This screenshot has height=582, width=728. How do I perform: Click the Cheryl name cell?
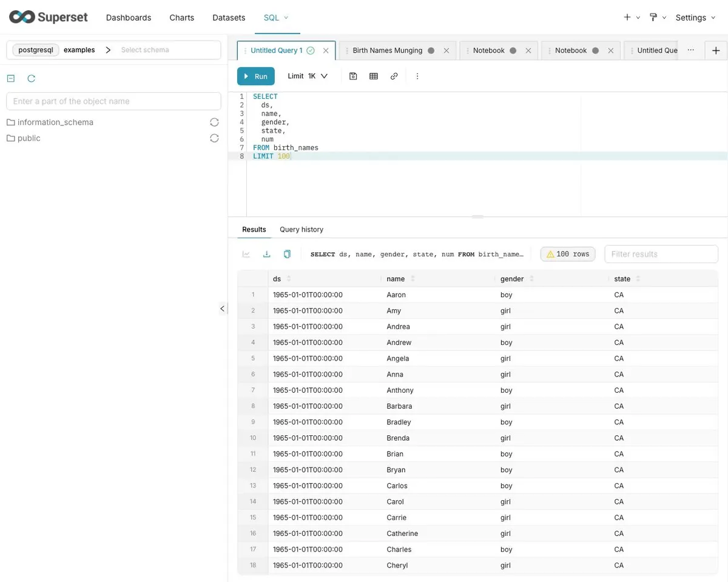(397, 565)
